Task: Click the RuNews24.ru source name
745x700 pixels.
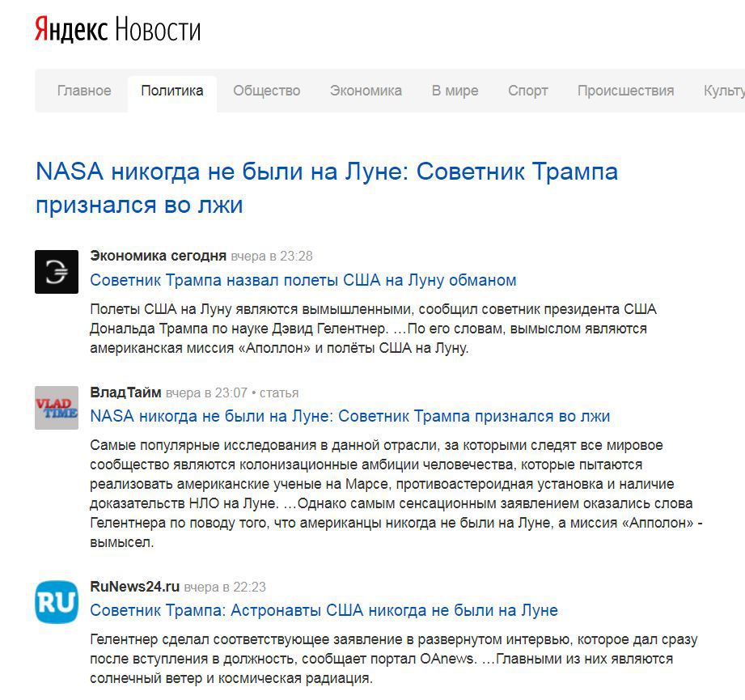Action: (134, 587)
